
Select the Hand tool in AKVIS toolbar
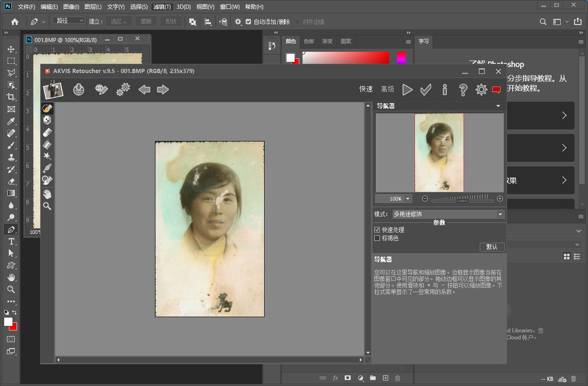47,194
